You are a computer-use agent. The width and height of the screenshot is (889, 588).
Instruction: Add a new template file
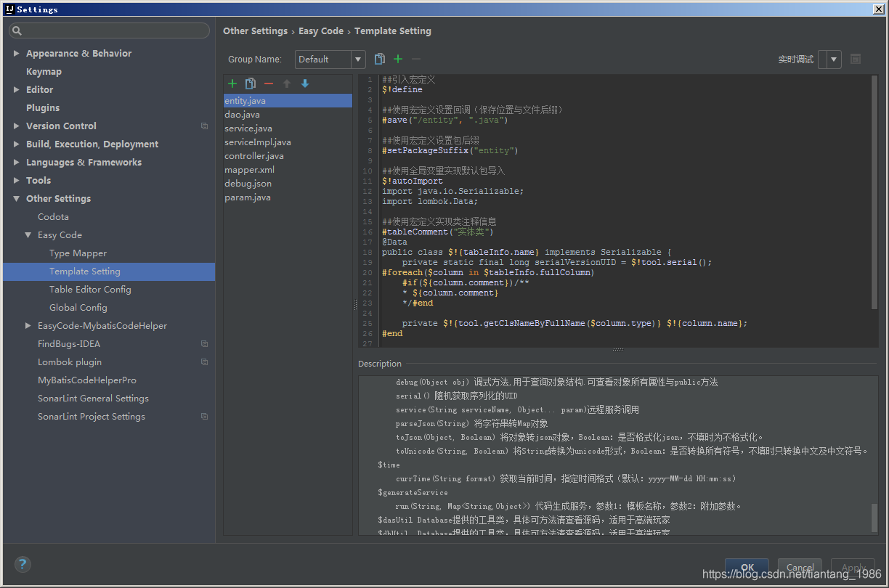(232, 83)
